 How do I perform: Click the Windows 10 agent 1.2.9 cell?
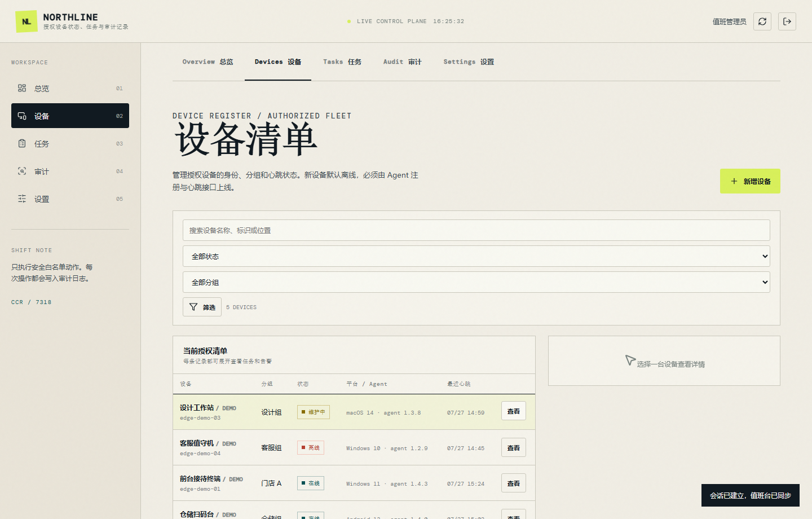(x=387, y=448)
